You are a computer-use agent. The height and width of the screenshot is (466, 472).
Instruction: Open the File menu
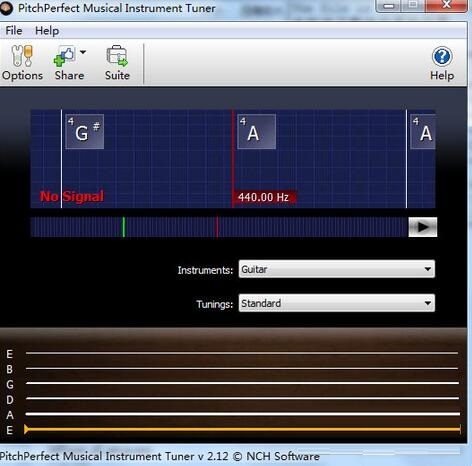tap(14, 31)
